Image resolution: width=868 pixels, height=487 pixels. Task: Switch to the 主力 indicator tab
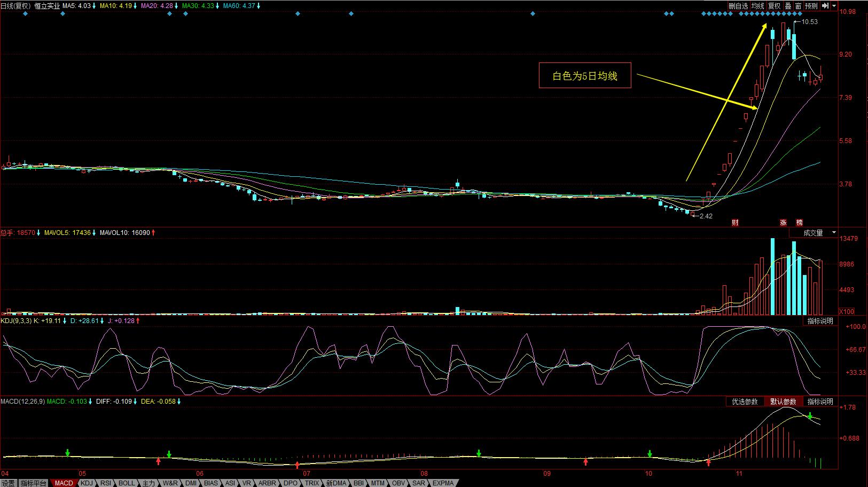[x=148, y=483]
